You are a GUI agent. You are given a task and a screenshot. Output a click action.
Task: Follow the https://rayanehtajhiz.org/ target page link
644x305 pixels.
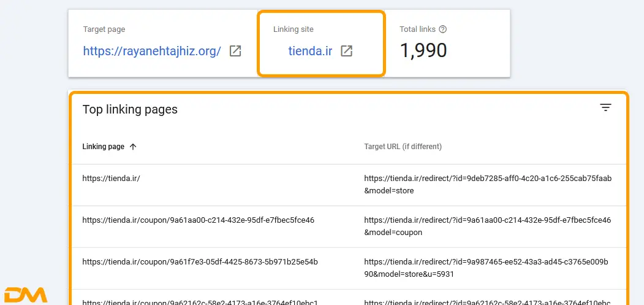152,51
